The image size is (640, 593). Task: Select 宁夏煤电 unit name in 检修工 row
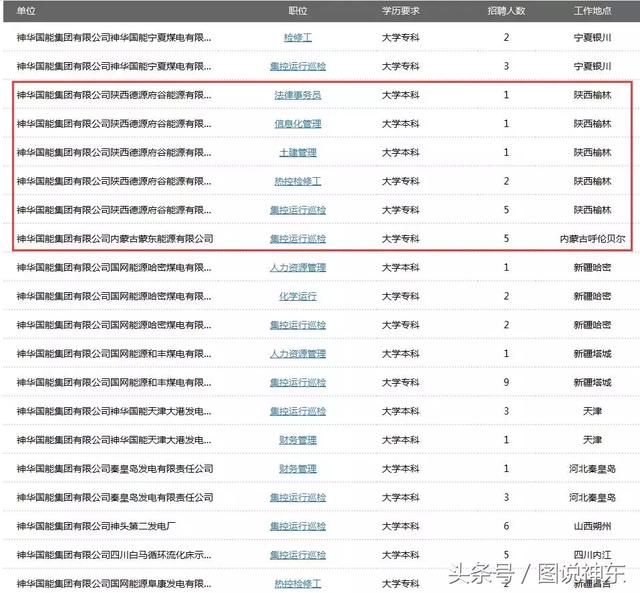pos(114,38)
